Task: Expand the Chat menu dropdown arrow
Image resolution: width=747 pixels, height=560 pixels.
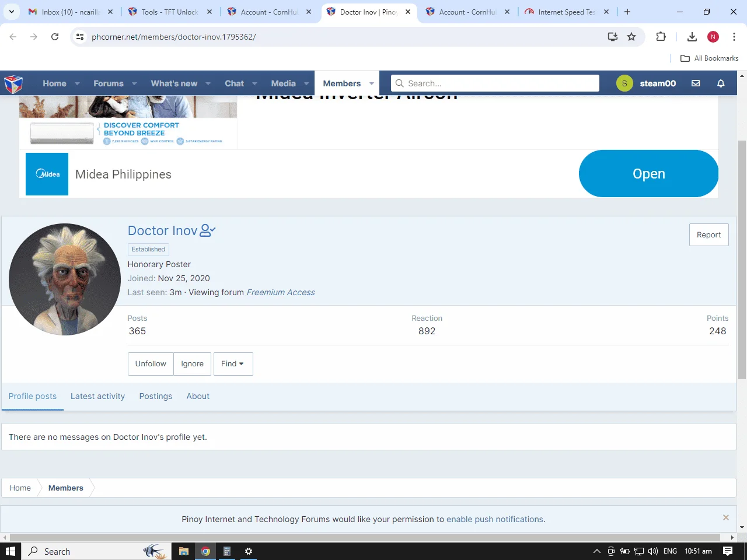Action: tap(254, 83)
